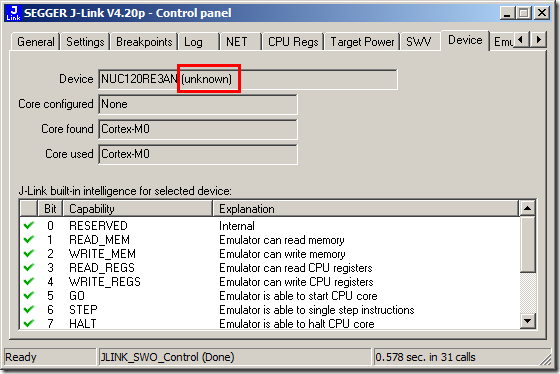The width and height of the screenshot is (560, 374).
Task: Open the General tab
Action: pyautogui.click(x=35, y=42)
